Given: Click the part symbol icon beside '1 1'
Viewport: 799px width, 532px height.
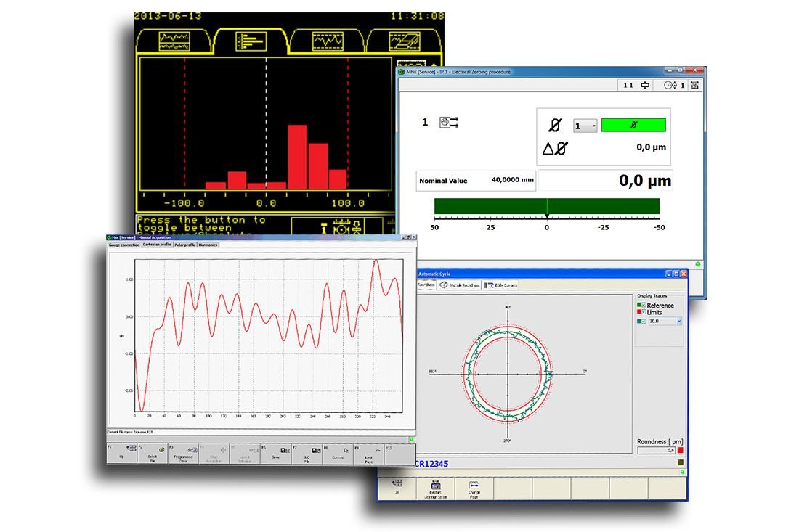Looking at the screenshot, I should tap(645, 85).
